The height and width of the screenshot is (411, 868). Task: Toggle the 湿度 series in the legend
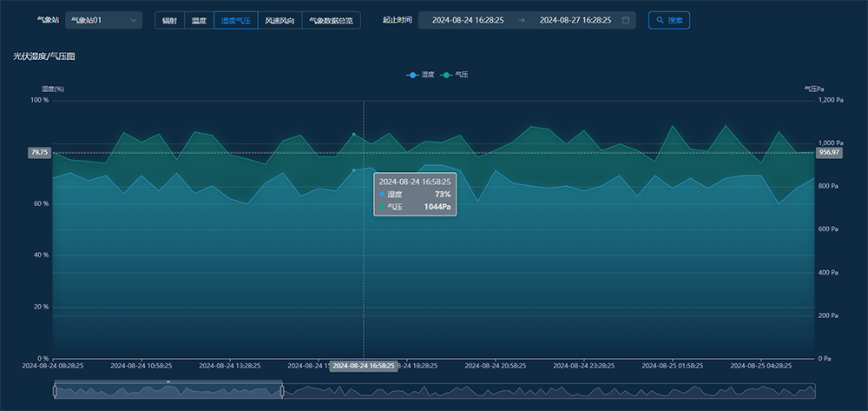421,76
